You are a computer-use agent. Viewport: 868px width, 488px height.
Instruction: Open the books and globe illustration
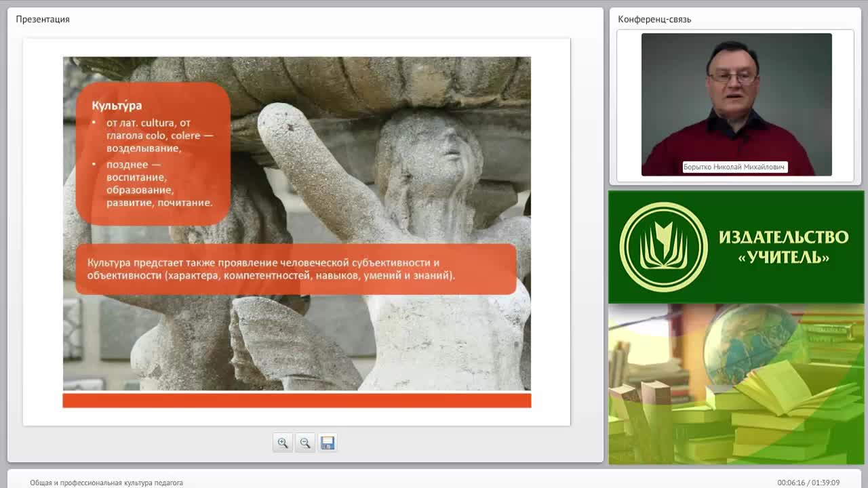736,384
